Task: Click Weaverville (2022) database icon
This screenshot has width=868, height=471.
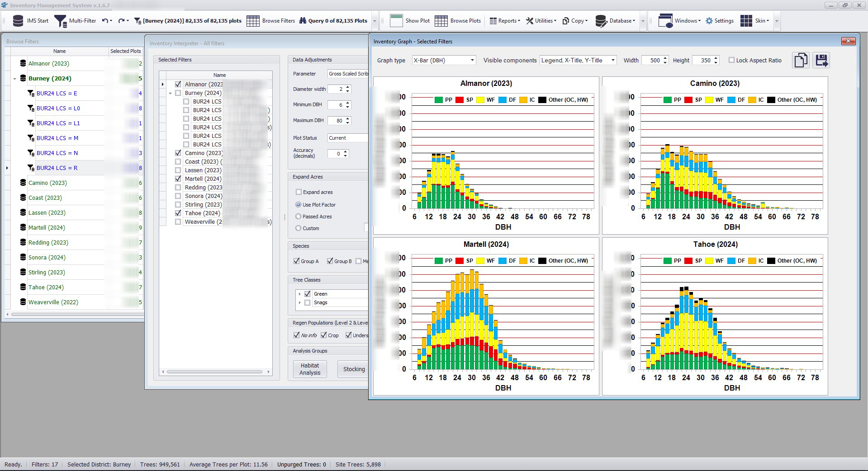Action: 23,302
